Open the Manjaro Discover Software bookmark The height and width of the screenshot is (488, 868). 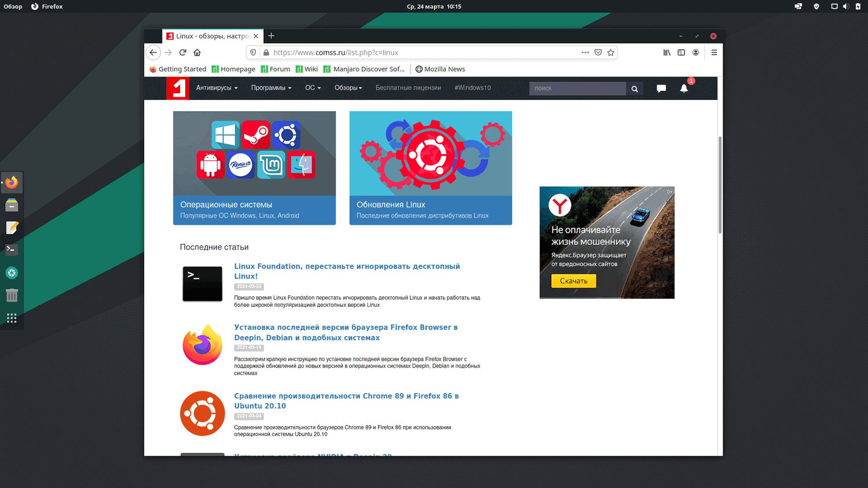point(364,69)
